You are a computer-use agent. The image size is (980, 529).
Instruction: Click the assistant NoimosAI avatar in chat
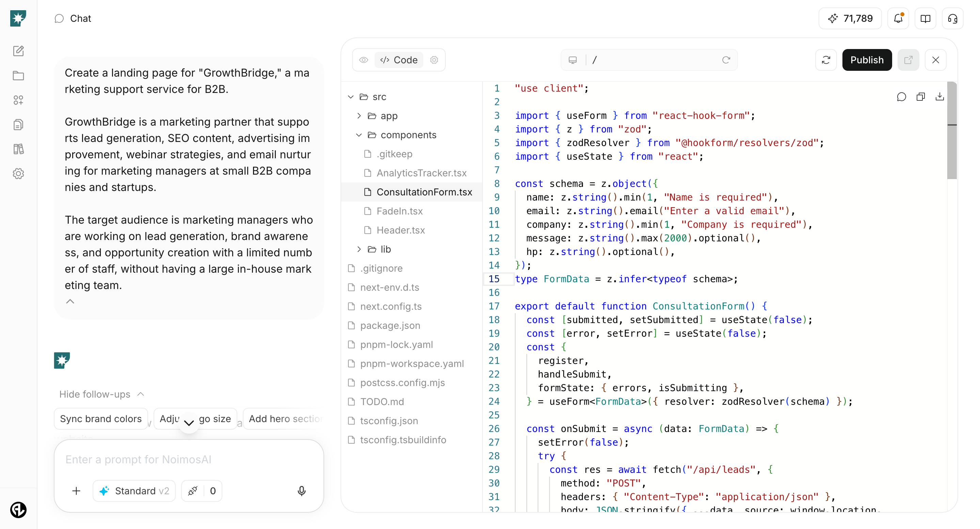62,360
